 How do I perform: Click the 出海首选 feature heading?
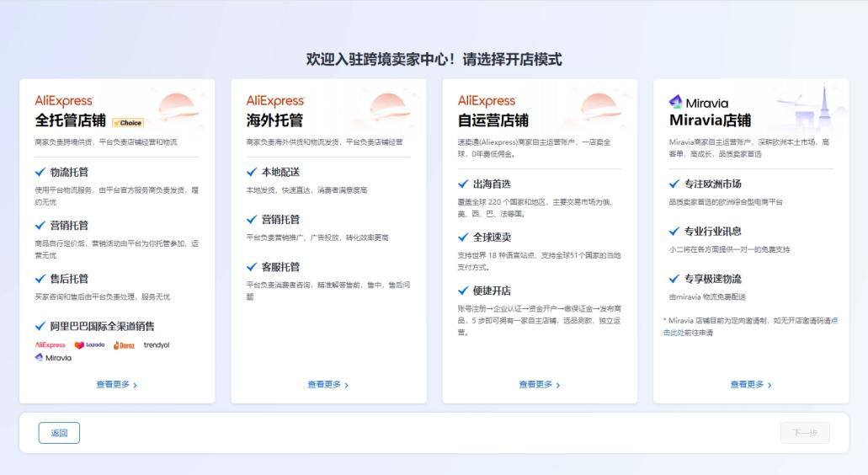[x=493, y=184]
